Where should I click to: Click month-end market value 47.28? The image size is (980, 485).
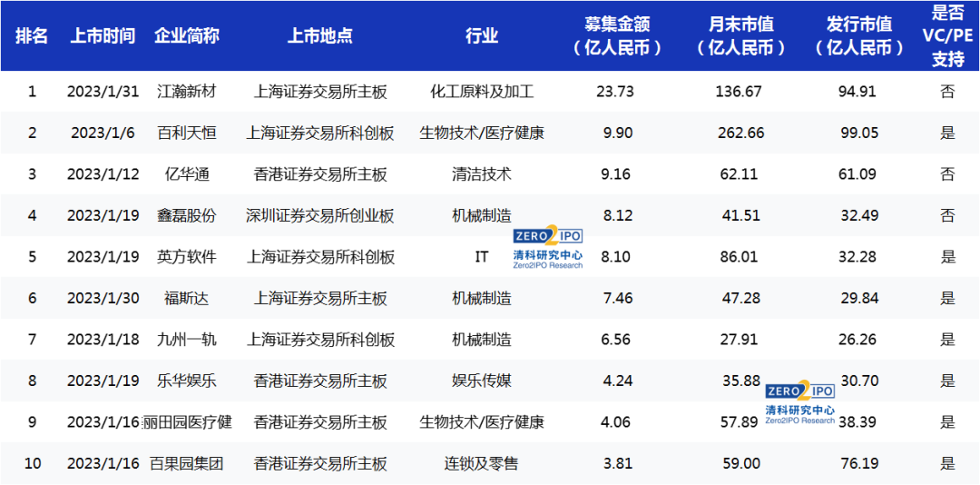click(x=741, y=299)
